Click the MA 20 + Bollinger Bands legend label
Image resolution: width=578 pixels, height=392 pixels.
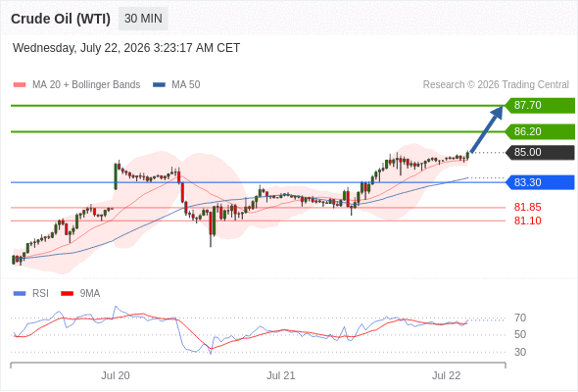click(x=86, y=85)
